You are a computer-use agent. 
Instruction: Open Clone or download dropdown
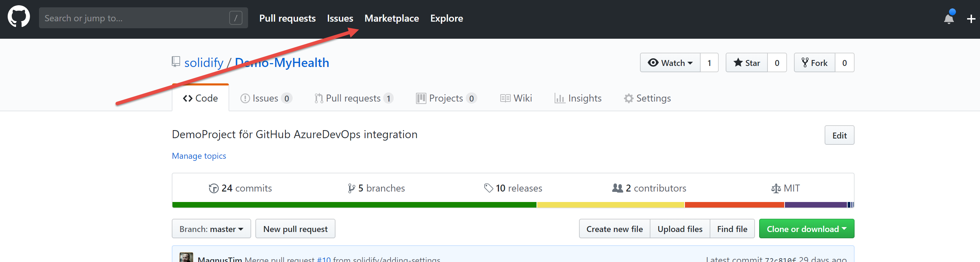click(807, 229)
